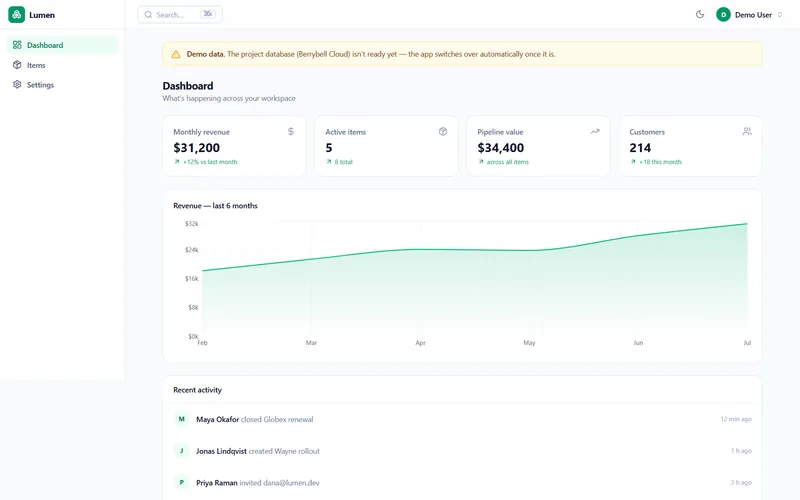800x500 pixels.
Task: Open Maya Okafor closed Globex renewal entry
Action: (x=462, y=419)
